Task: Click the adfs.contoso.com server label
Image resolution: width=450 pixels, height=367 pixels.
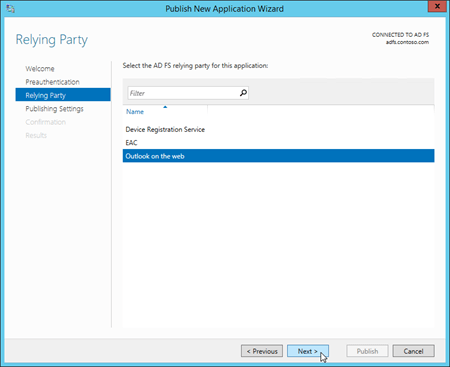Action: point(407,42)
